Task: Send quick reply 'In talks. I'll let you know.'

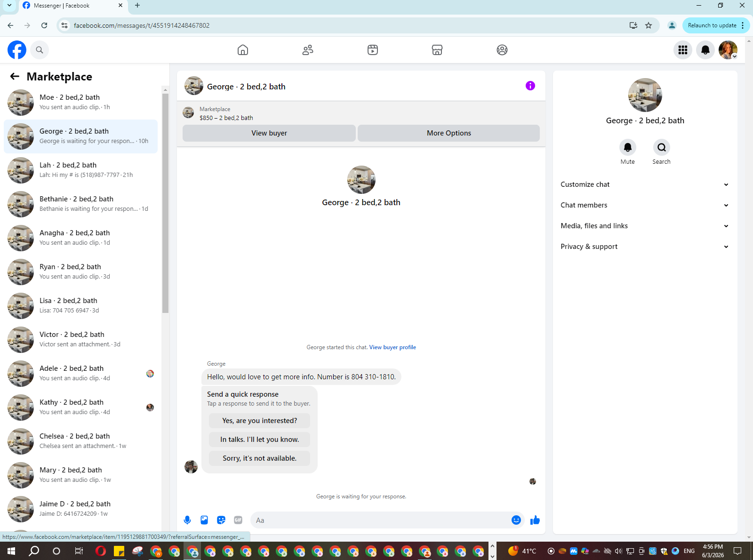Action: coord(259,440)
